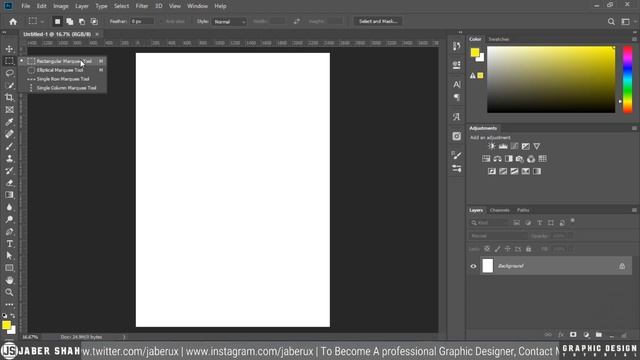This screenshot has height=360, width=640.
Task: Close the Untitled-1 document tab
Action: click(97, 34)
